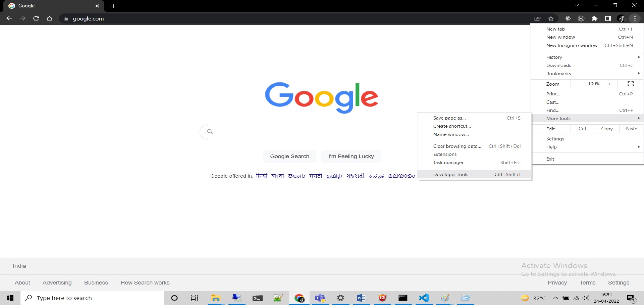This screenshot has height=305, width=644.
Task: Click Cut in the Edit row
Action: click(x=583, y=129)
